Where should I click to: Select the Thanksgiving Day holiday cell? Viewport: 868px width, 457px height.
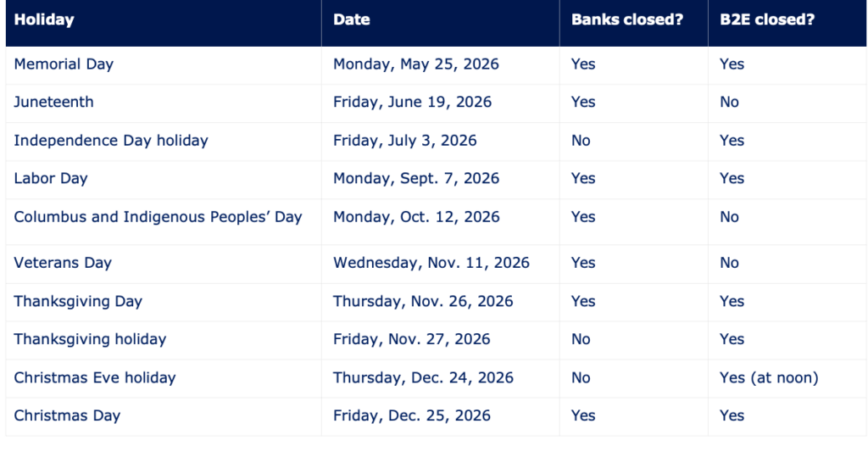coord(78,302)
